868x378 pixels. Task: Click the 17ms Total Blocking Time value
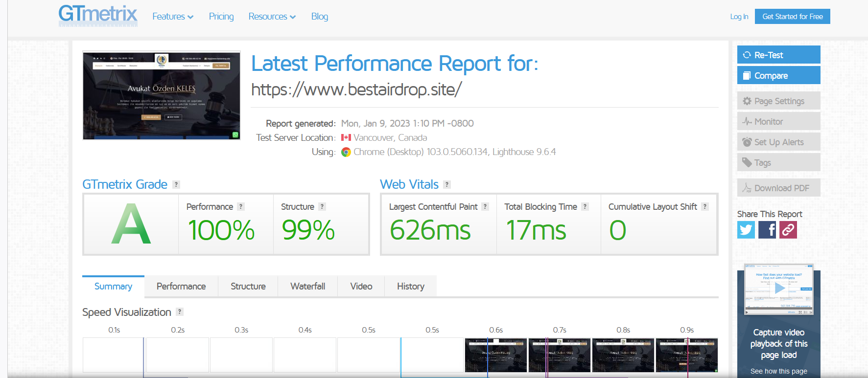tap(536, 230)
